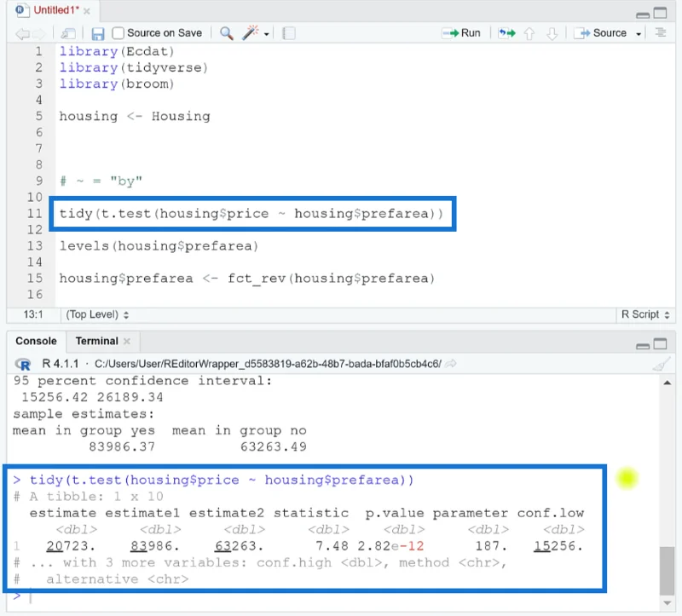Click the forward navigation arrow in editor toolbar

point(38,33)
